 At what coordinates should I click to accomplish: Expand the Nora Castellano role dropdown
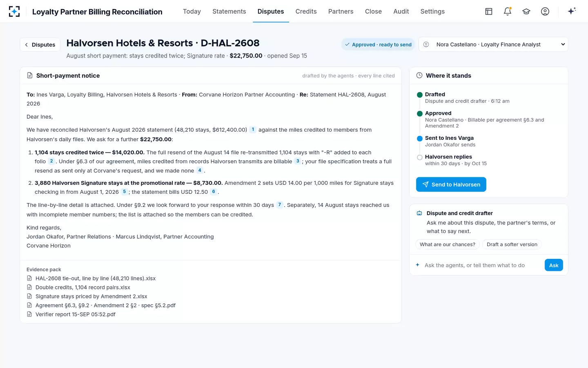[x=493, y=45]
